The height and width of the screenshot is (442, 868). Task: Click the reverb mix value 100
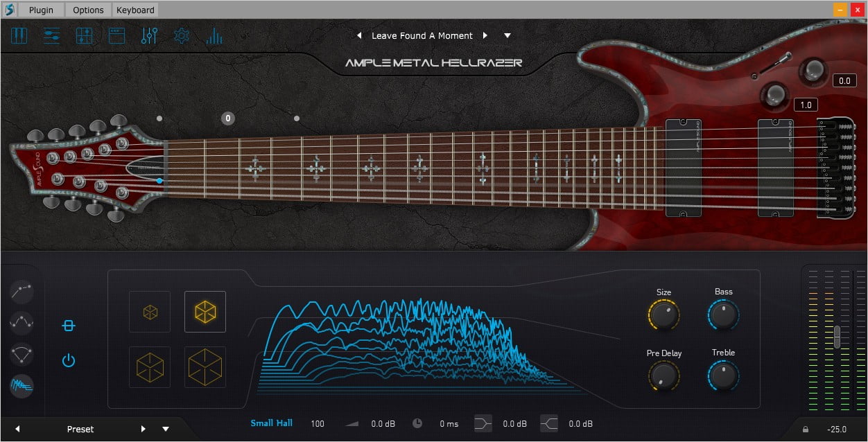pyautogui.click(x=318, y=423)
